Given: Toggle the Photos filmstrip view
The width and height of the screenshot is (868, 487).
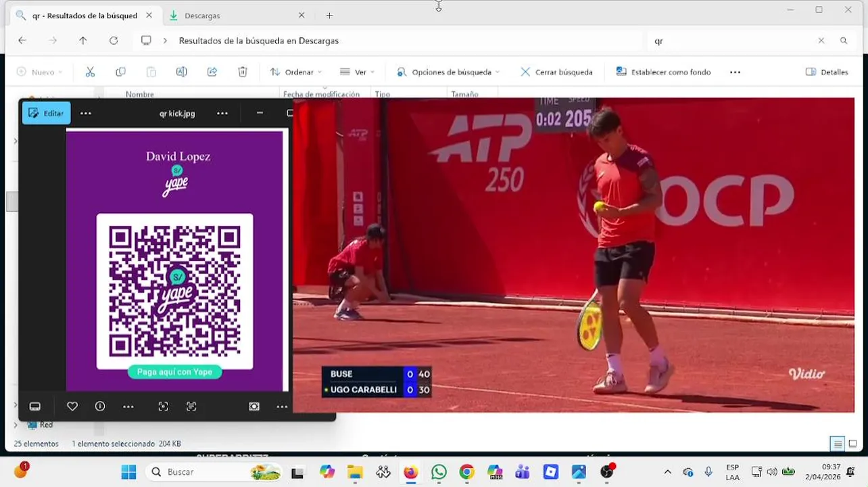Looking at the screenshot, I should (x=35, y=407).
